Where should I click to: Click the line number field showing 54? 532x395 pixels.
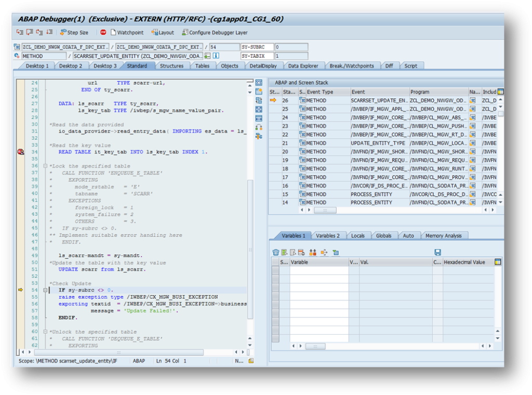pos(224,47)
